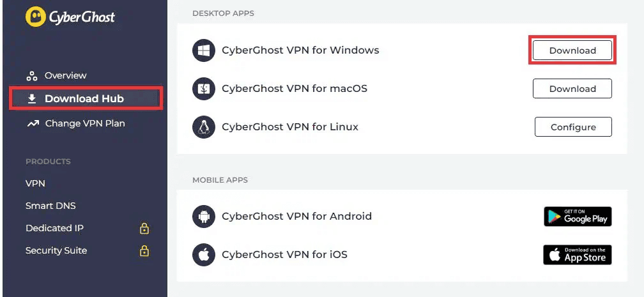Image resolution: width=644 pixels, height=297 pixels.
Task: Open the Overview sidebar item
Action: [x=56, y=75]
